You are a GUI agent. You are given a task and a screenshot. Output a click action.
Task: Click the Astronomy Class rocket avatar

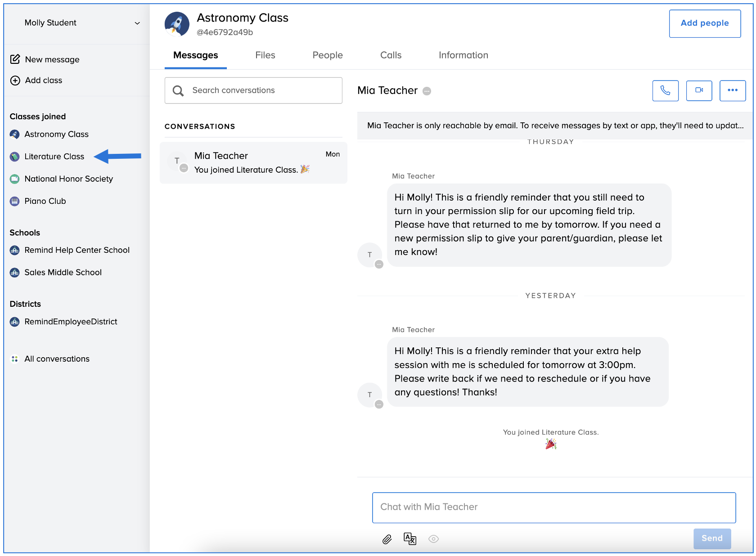pos(177,24)
